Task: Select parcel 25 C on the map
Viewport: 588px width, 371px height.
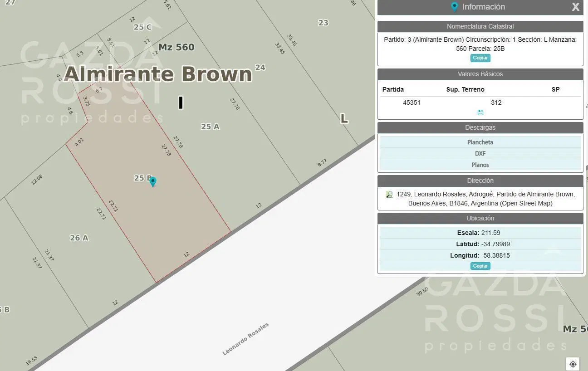Action: (142, 27)
